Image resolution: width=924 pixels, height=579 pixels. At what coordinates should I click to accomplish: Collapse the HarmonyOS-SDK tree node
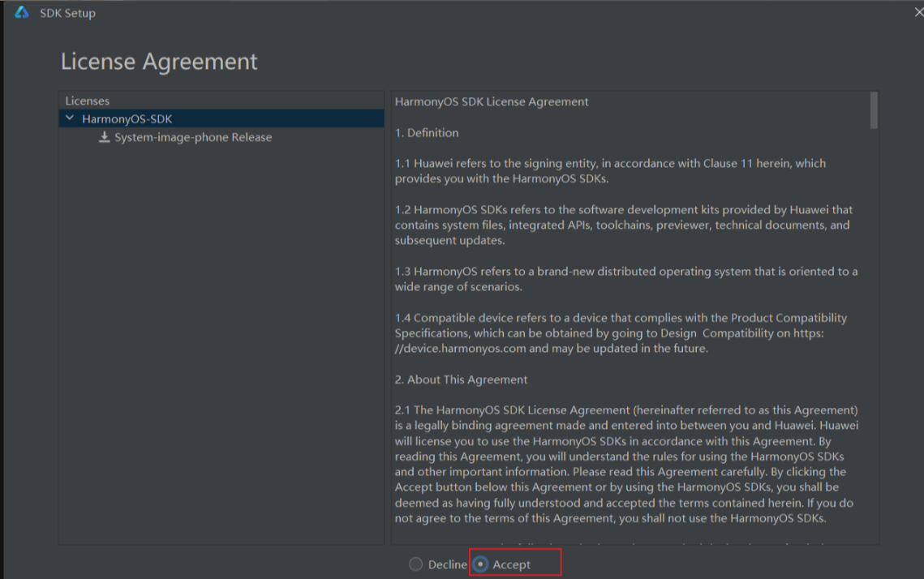coord(70,118)
